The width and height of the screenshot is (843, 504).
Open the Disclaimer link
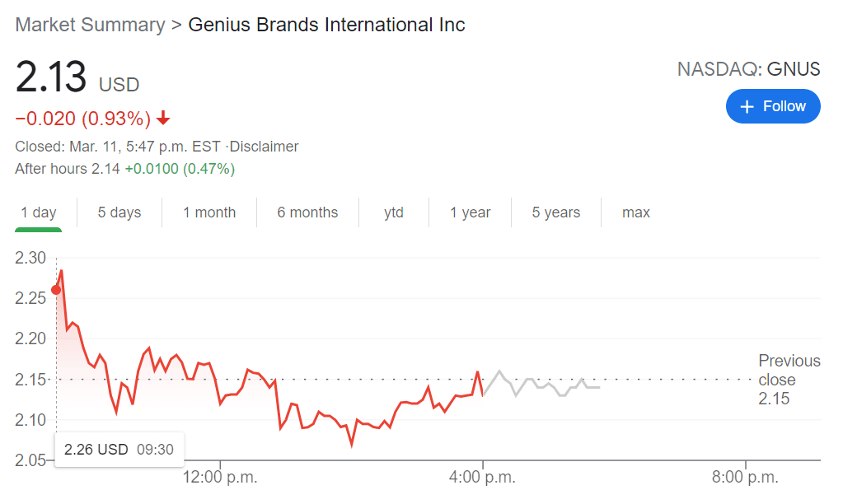[264, 147]
